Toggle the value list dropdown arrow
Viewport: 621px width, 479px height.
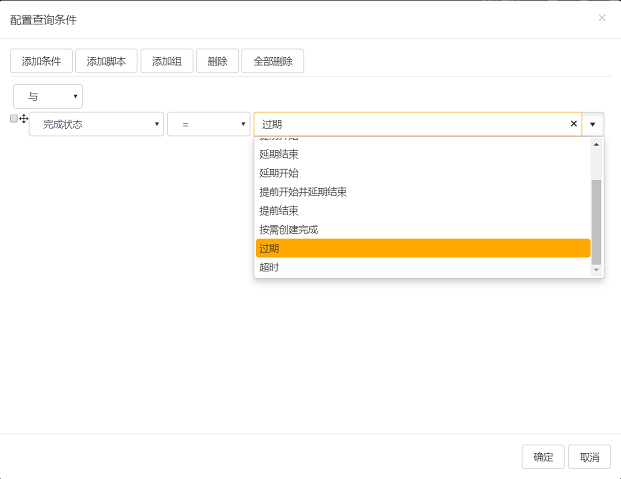pyautogui.click(x=593, y=124)
